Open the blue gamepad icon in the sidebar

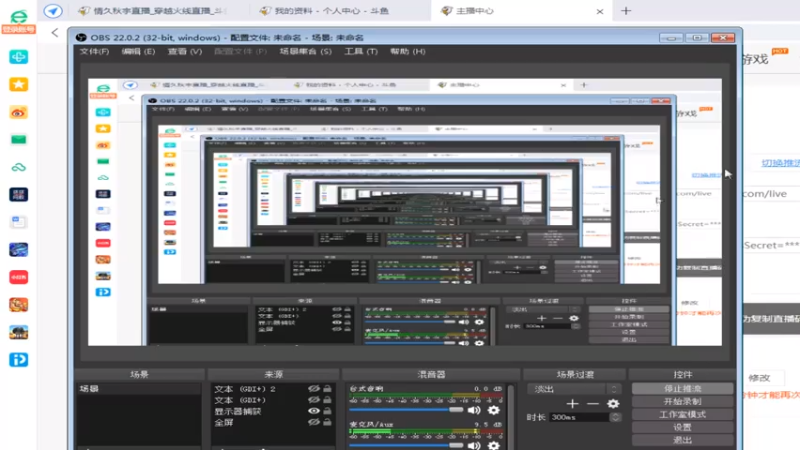(18, 57)
